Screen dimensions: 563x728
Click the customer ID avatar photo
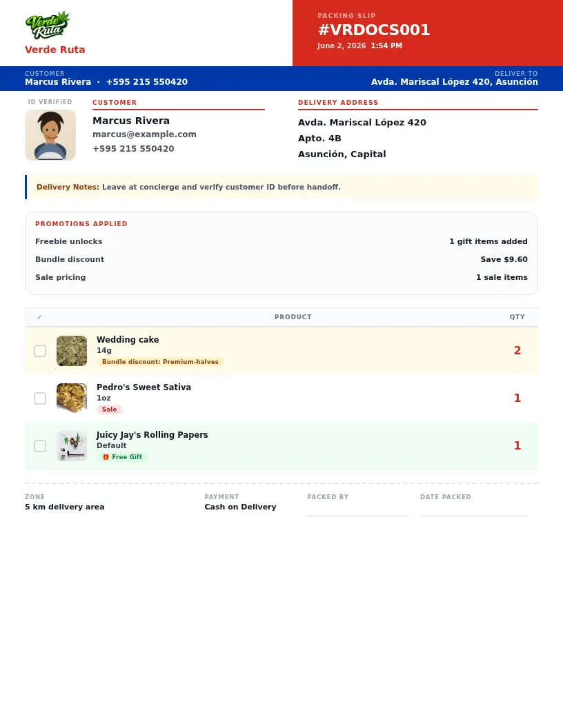pos(50,135)
